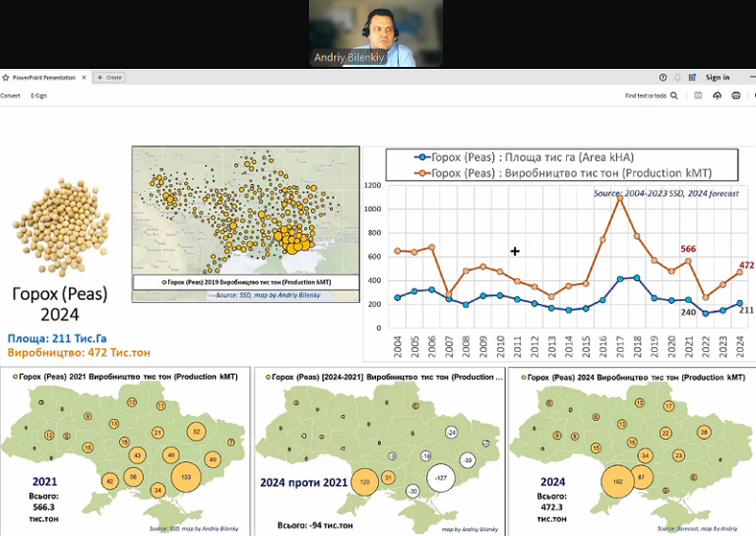
Task: Click the Andriy Bilenkiy video thumbnail
Action: (x=376, y=33)
